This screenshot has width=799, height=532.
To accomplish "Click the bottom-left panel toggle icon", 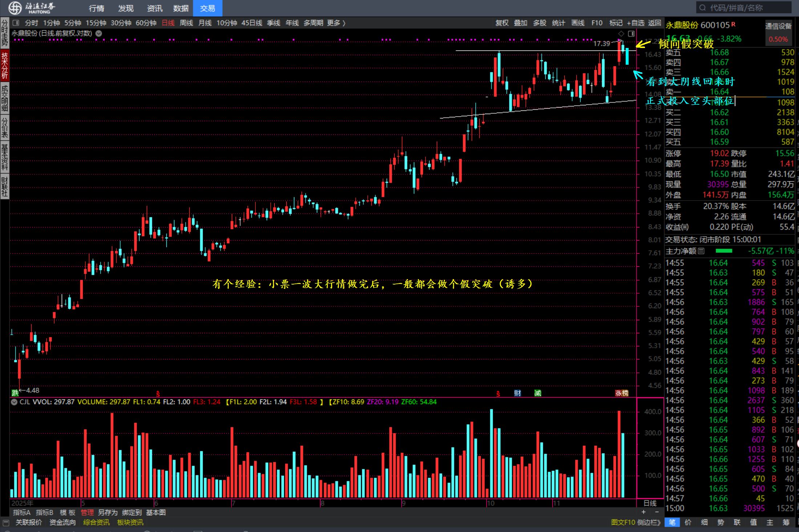I will (x=5, y=523).
